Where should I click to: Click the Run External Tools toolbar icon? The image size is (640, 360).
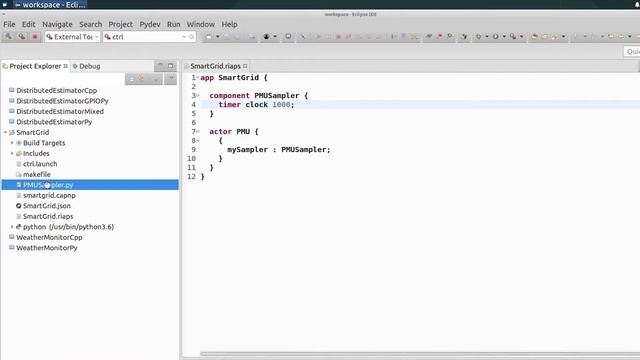(513, 37)
